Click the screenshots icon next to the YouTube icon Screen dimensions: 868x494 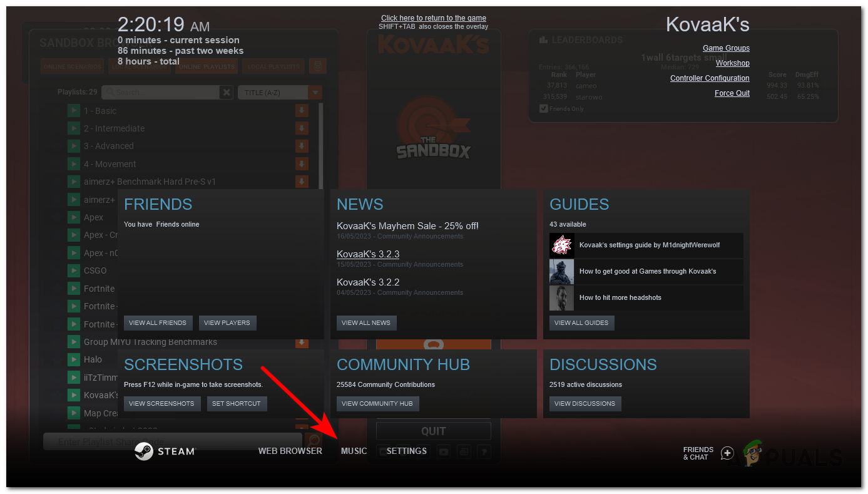pyautogui.click(x=464, y=451)
